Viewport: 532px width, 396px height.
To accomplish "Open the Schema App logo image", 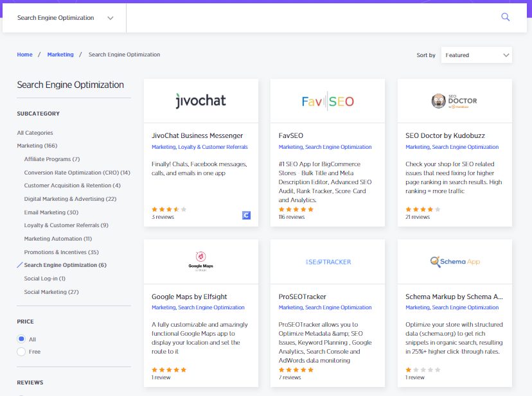I will 455,262.
